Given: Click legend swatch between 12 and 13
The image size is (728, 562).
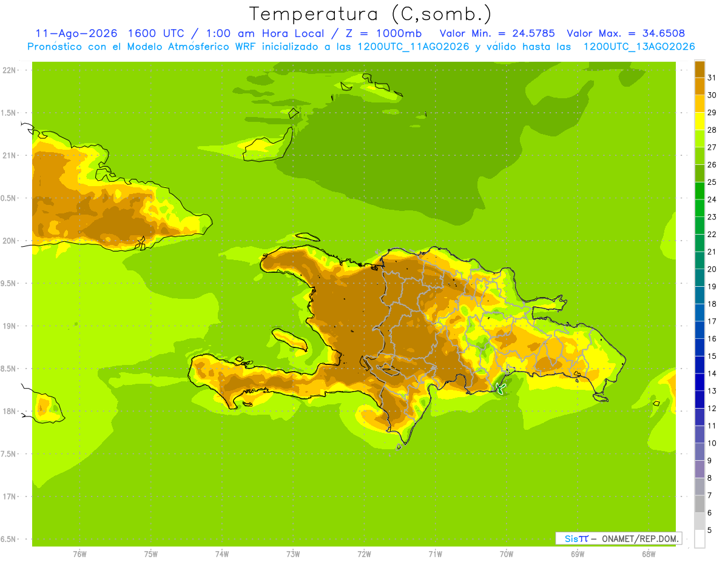Looking at the screenshot, I should click(x=699, y=400).
